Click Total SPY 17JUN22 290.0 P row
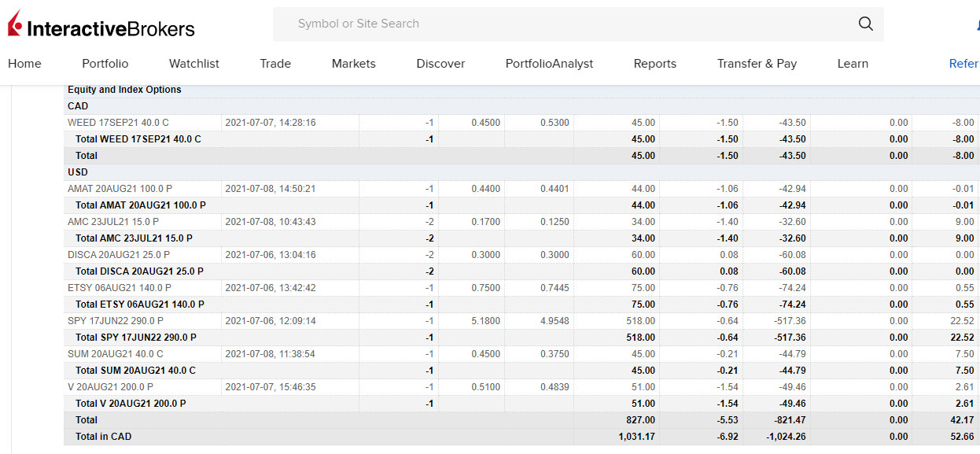The width and height of the screenshot is (980, 454). (521, 338)
